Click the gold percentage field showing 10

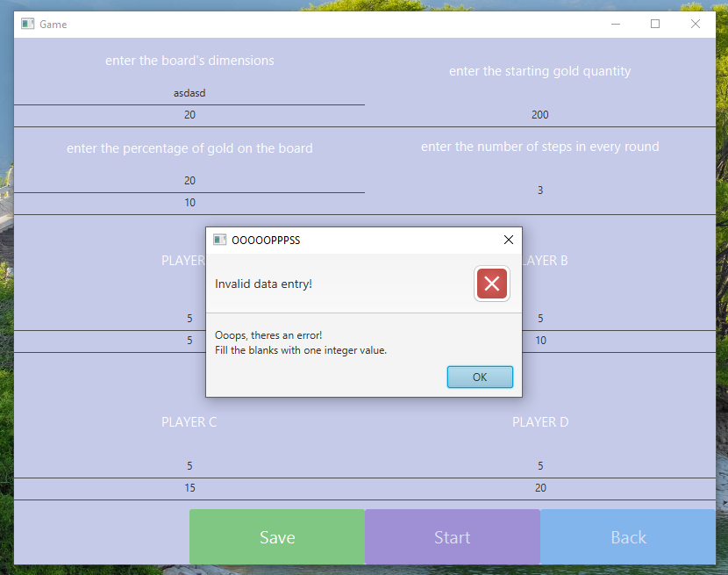point(189,203)
